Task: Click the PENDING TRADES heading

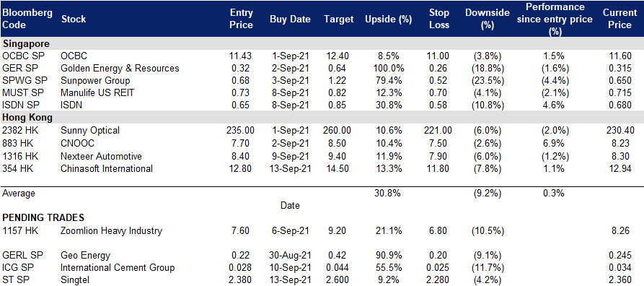Action: click(x=43, y=217)
